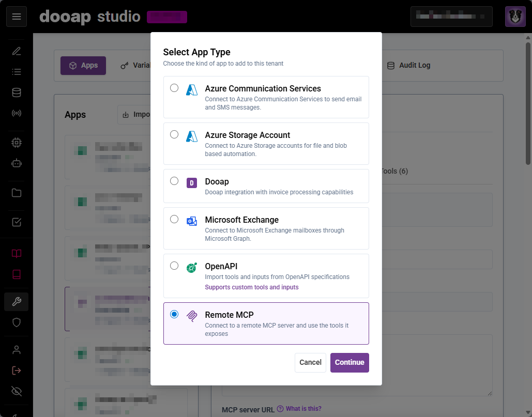Open the checked task icon in sidebar
Viewport: 532px width, 417px height.
[x=17, y=222]
